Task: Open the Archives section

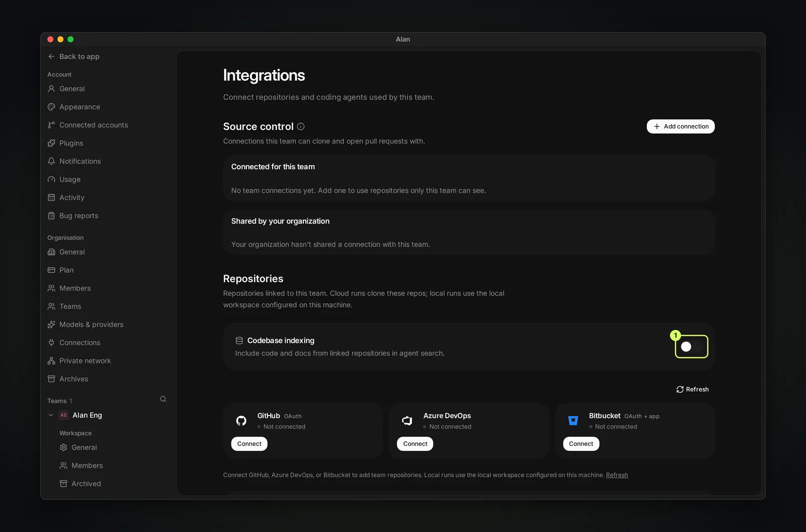Action: (x=74, y=379)
